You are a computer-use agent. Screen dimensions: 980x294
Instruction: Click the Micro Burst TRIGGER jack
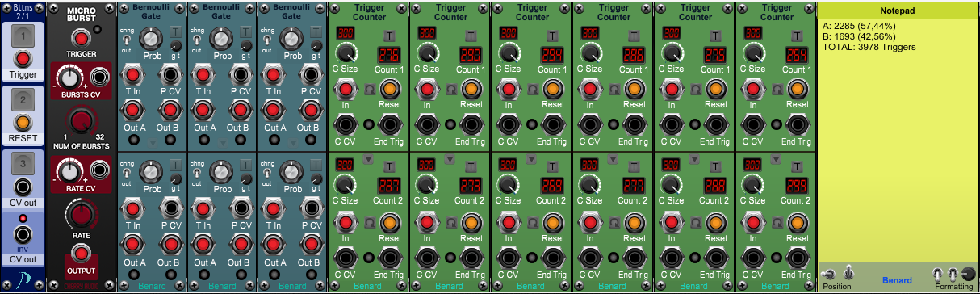coord(79,37)
